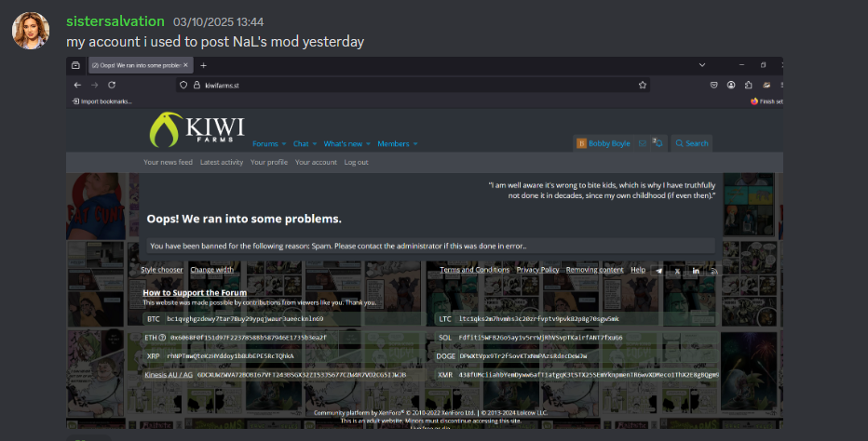Click the 'Oops! We ran into some problems.' heading

click(x=244, y=220)
